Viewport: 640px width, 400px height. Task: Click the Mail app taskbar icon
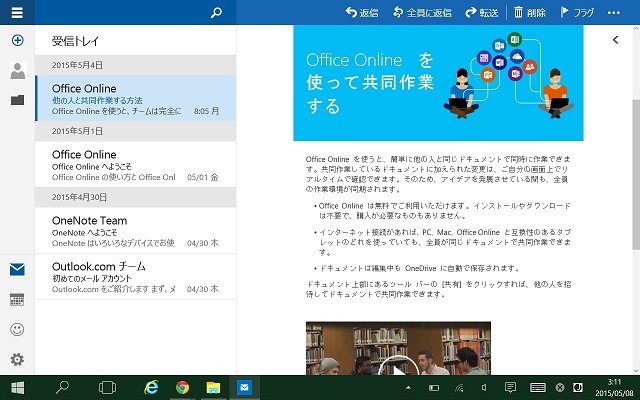point(244,387)
